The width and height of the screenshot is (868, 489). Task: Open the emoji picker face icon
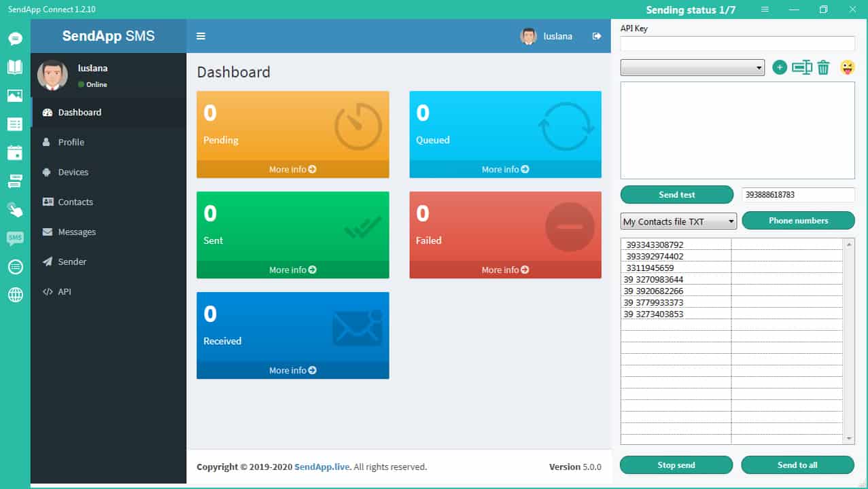(x=847, y=67)
